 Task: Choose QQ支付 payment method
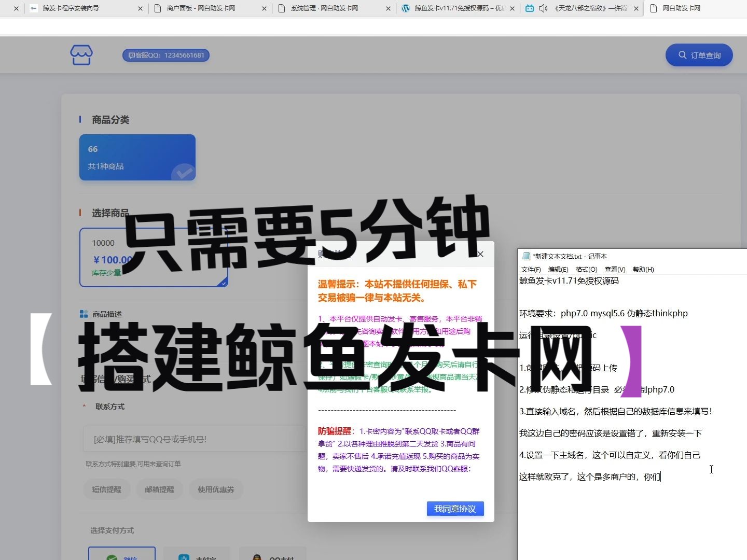273,553
